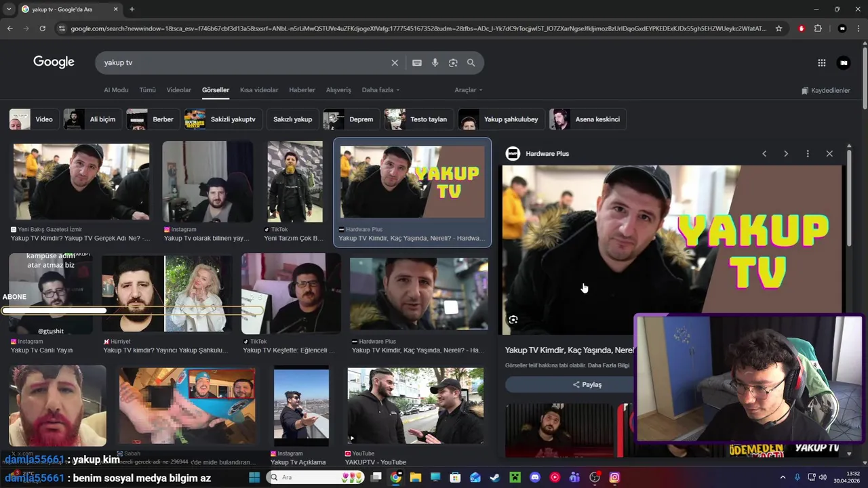The height and width of the screenshot is (488, 868).
Task: Show the next image in the preview panel
Action: coord(786,154)
